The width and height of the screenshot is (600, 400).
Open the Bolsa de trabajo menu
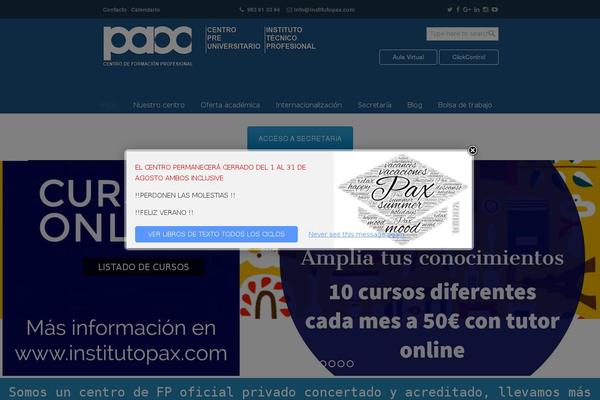[465, 105]
